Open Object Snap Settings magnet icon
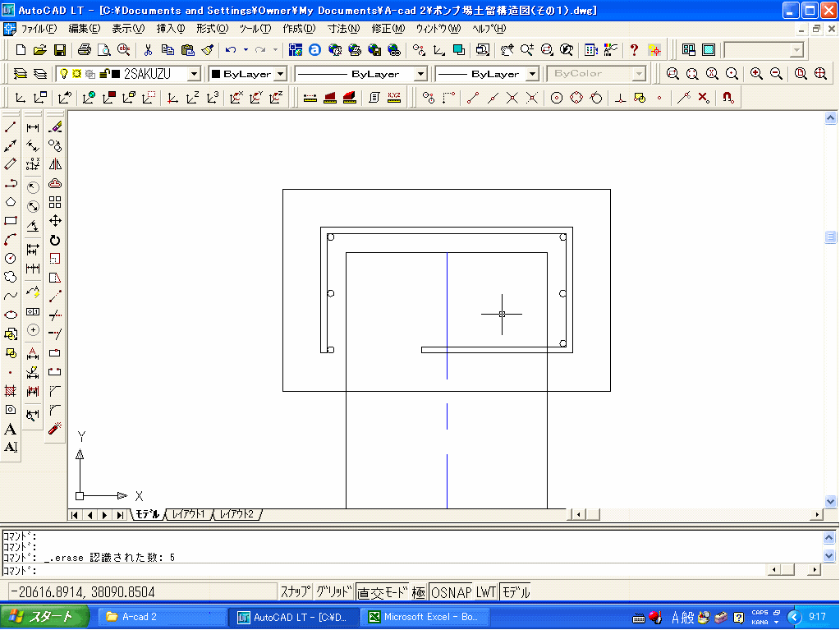 [x=728, y=98]
